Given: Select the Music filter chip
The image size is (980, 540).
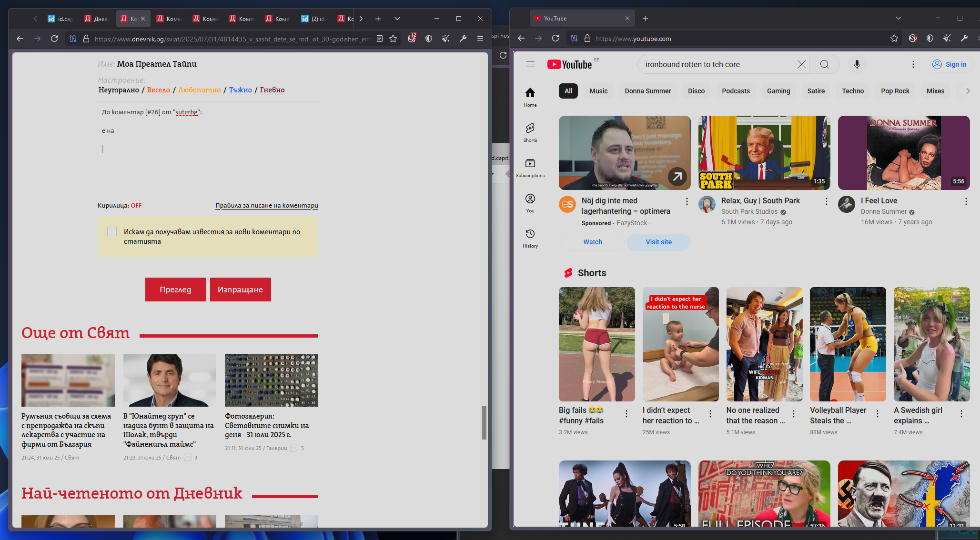Looking at the screenshot, I should (598, 91).
